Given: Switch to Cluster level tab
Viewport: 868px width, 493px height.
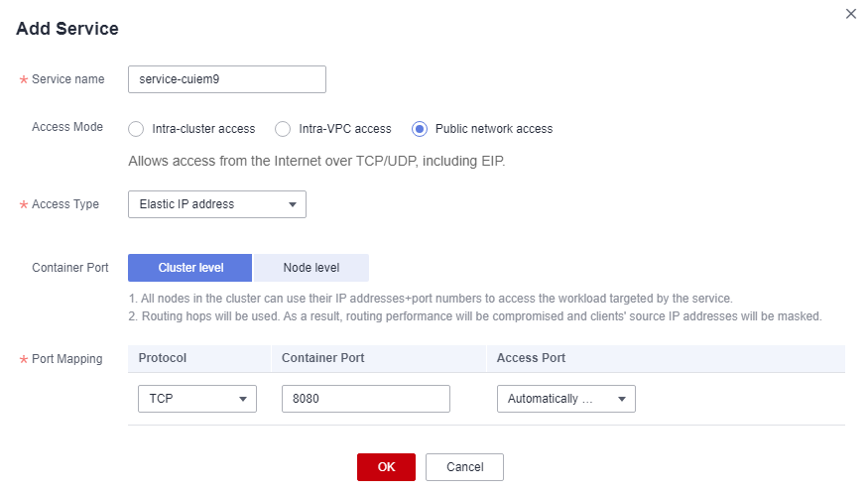Looking at the screenshot, I should (189, 268).
